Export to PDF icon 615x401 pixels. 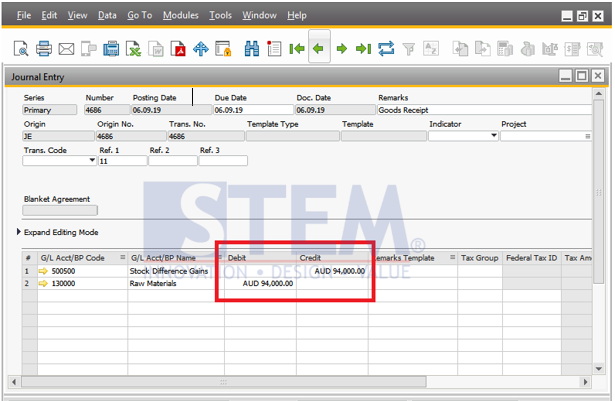click(178, 49)
